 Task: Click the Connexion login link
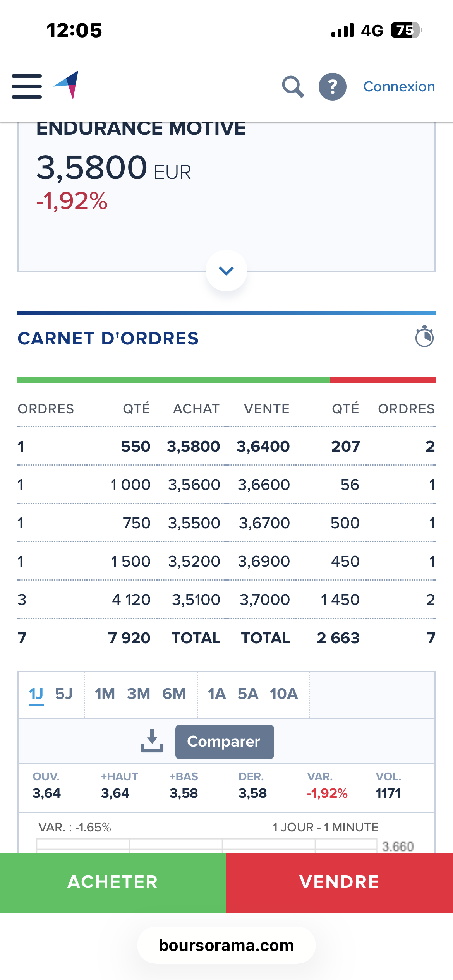[x=399, y=86]
